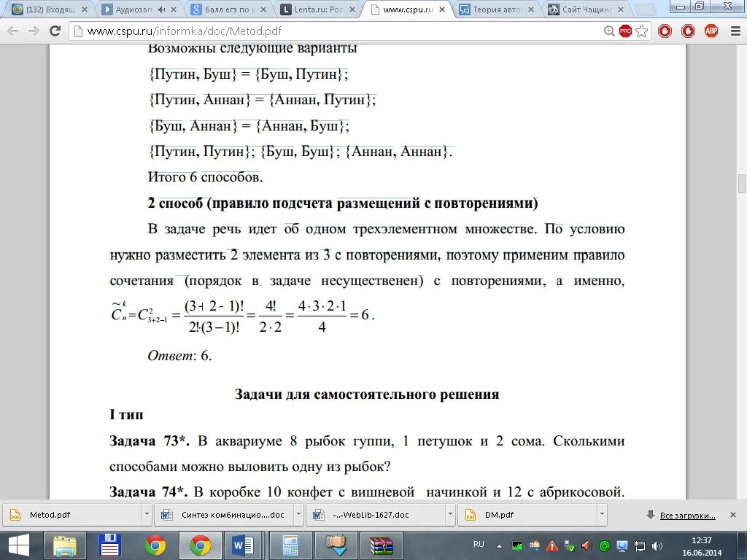This screenshot has height=560, width=747.
Task: Click the red PRO extension icon
Action: (625, 31)
